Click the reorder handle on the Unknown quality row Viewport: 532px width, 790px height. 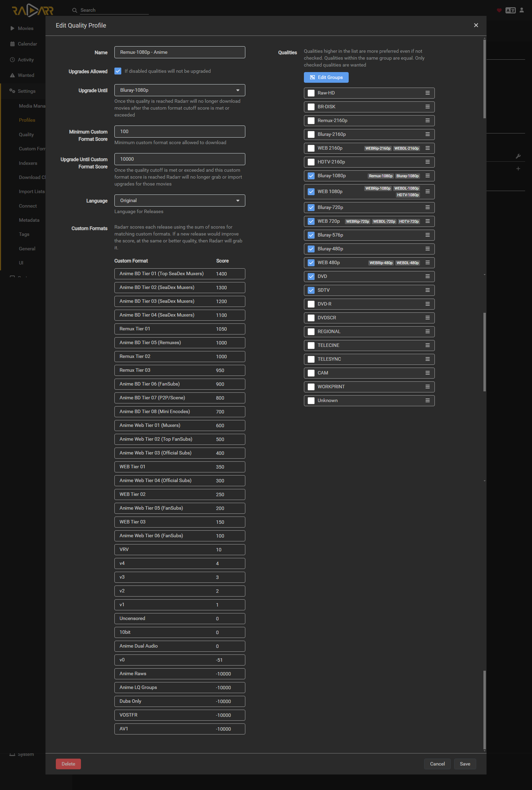click(x=427, y=401)
